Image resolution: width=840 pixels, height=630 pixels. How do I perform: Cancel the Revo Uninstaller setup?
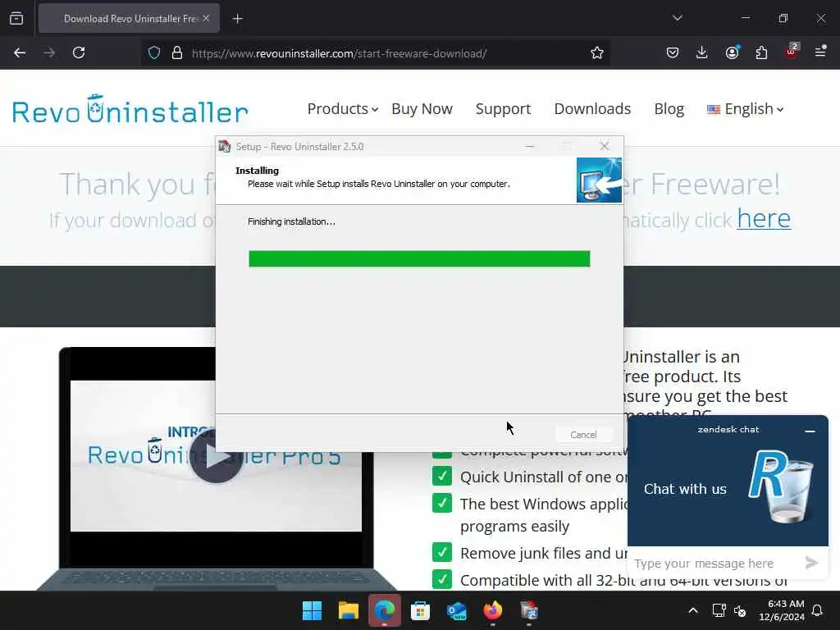click(x=583, y=435)
